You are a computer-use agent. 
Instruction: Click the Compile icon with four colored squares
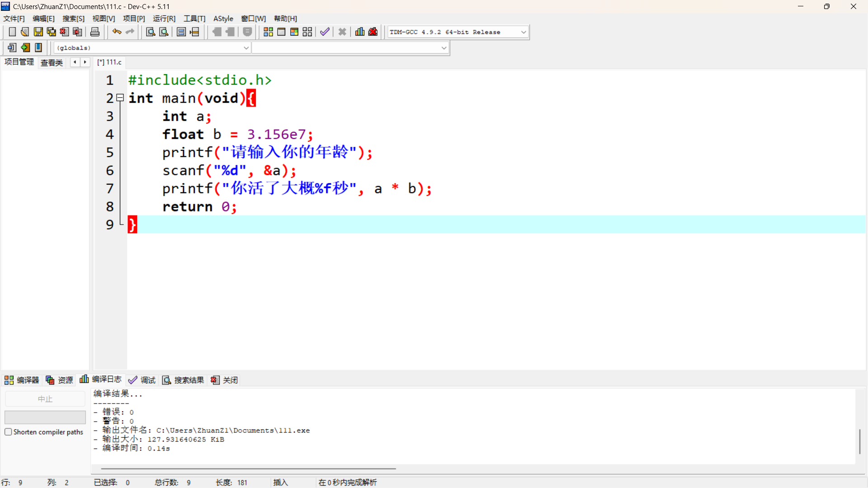(268, 32)
